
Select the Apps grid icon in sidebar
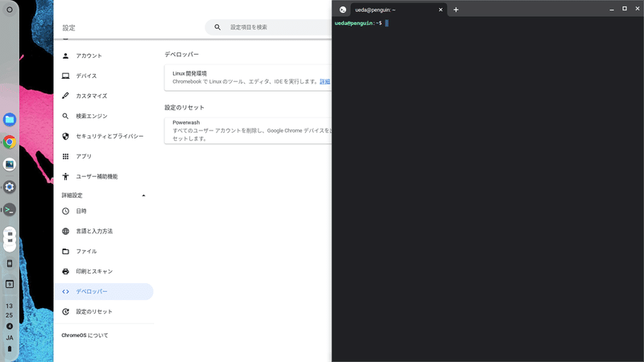click(65, 156)
